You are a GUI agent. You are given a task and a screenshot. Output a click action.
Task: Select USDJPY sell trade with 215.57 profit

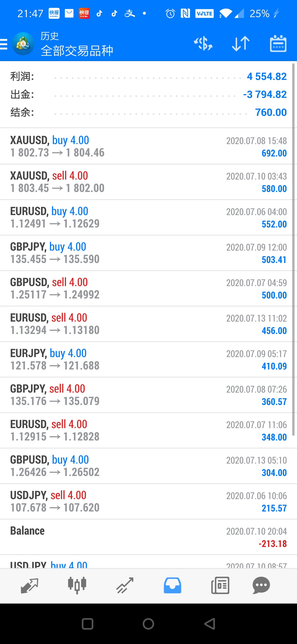coord(148,501)
